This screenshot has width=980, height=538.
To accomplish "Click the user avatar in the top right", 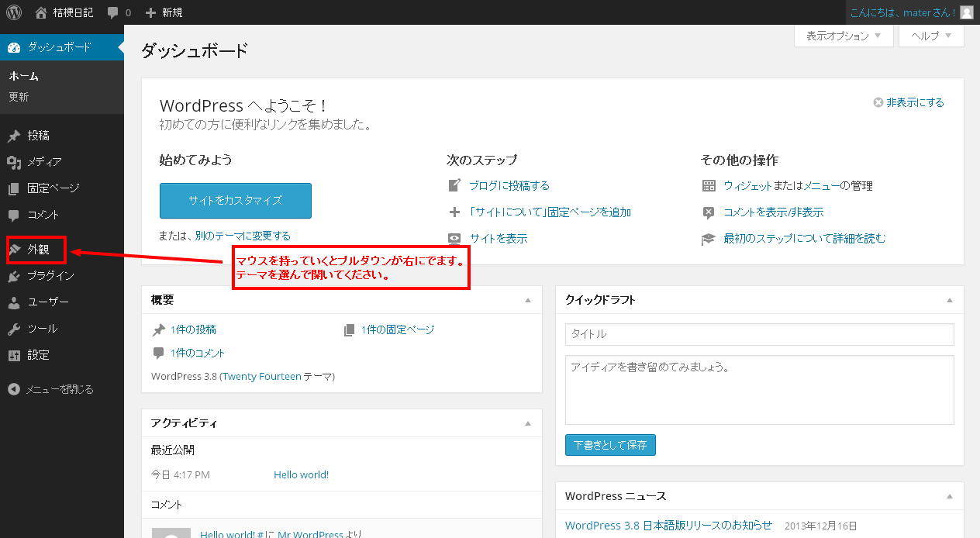I will pos(966,12).
